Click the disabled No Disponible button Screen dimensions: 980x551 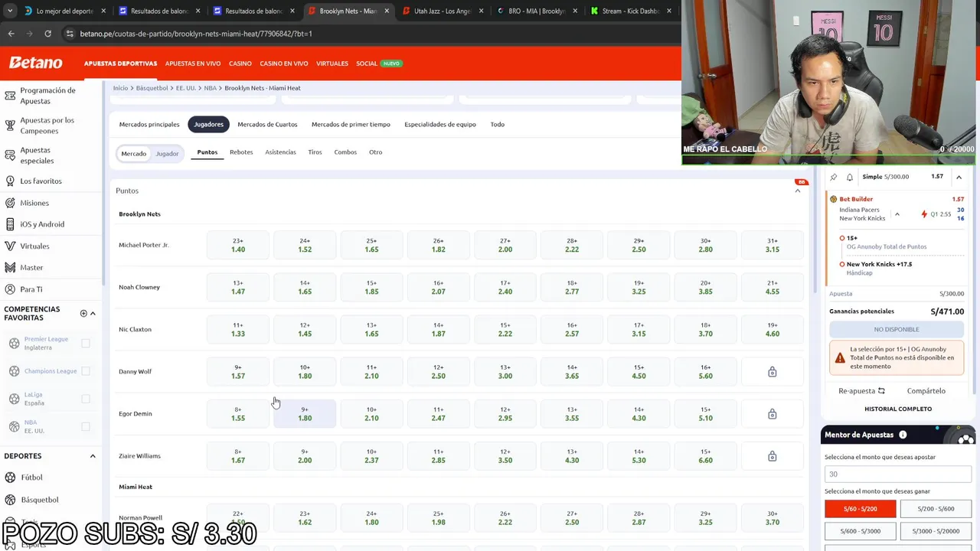point(897,329)
